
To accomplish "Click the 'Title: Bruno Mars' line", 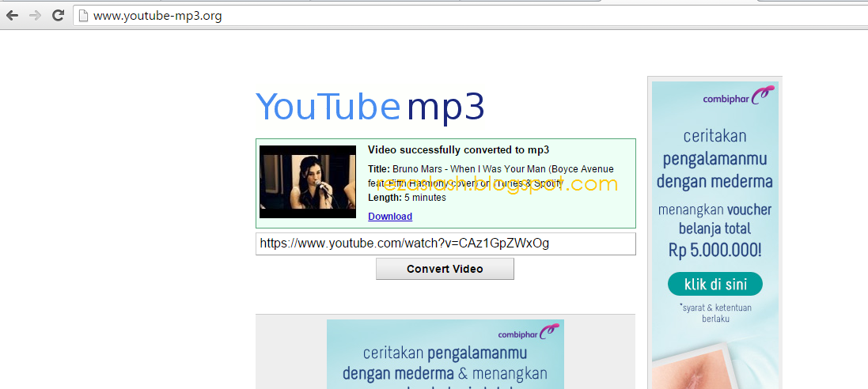I will pos(491,168).
